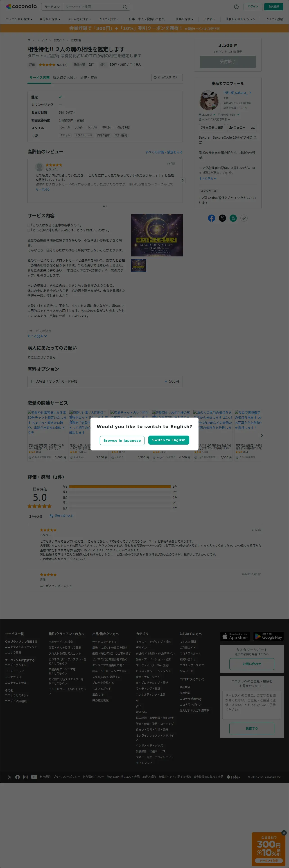Click the 星3 rating bar

120,497
